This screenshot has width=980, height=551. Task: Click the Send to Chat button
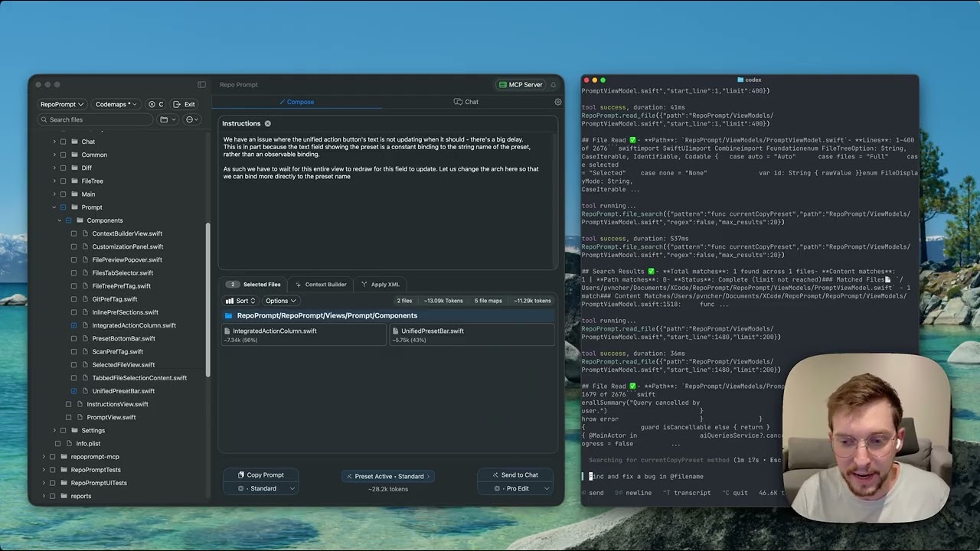514,475
